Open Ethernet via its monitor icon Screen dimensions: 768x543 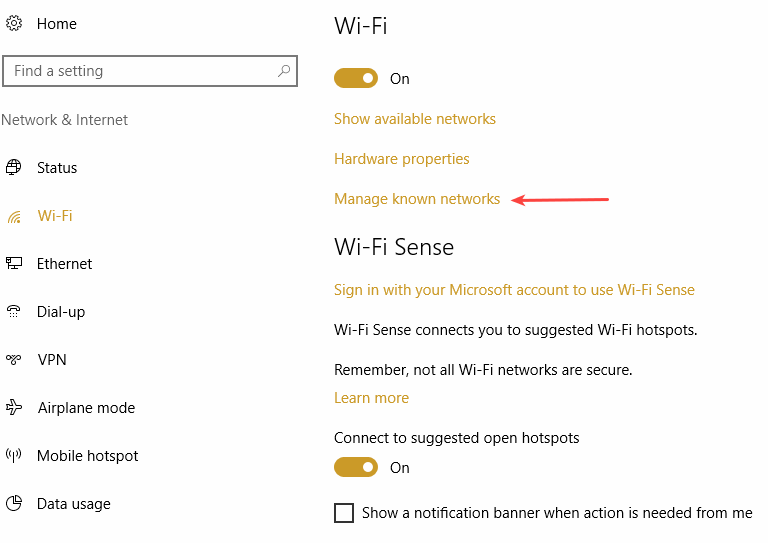14,263
